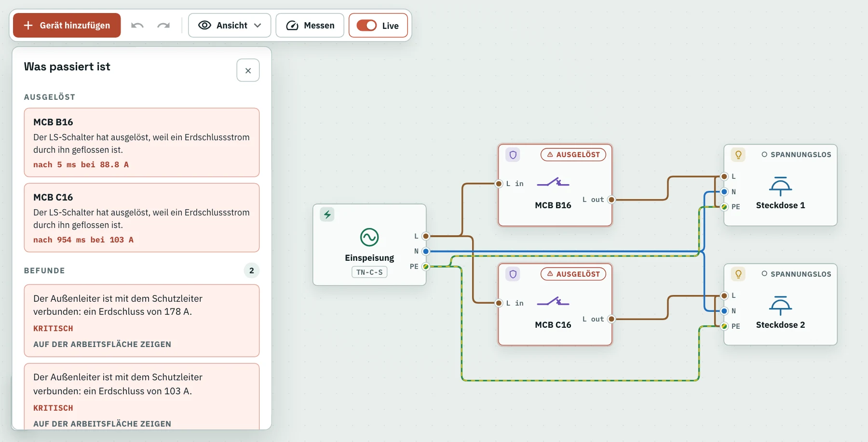Click the Gerät hinzufügen button

tap(67, 25)
